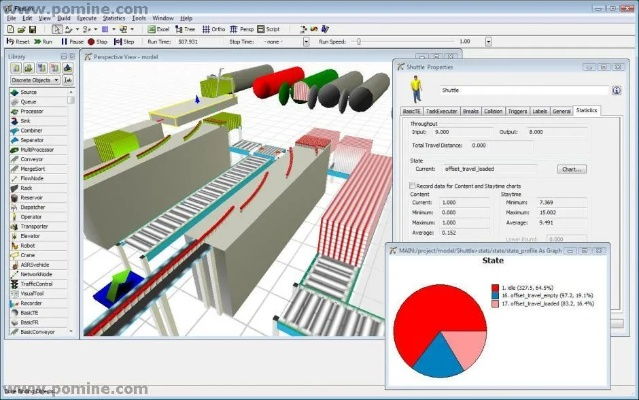Click the Chart... button
This screenshot has width=639, height=400.
click(571, 169)
